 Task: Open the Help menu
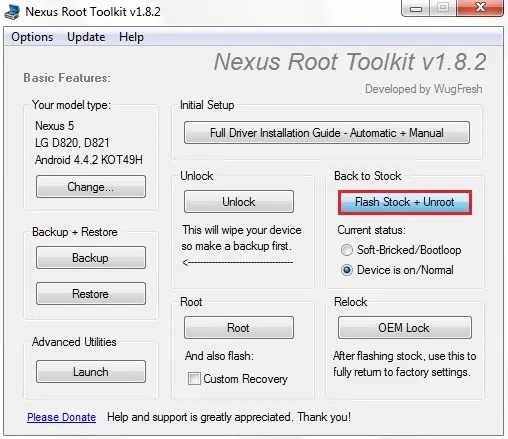[x=131, y=37]
